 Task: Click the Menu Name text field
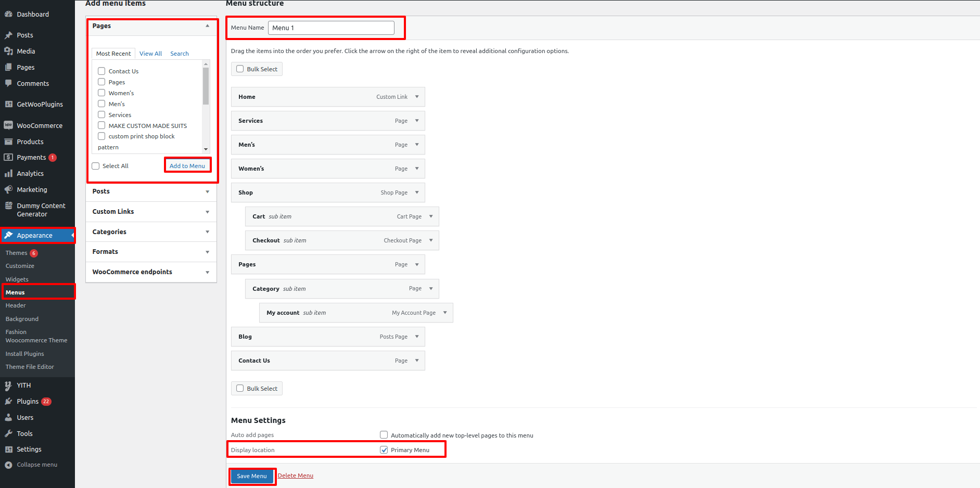pyautogui.click(x=331, y=28)
